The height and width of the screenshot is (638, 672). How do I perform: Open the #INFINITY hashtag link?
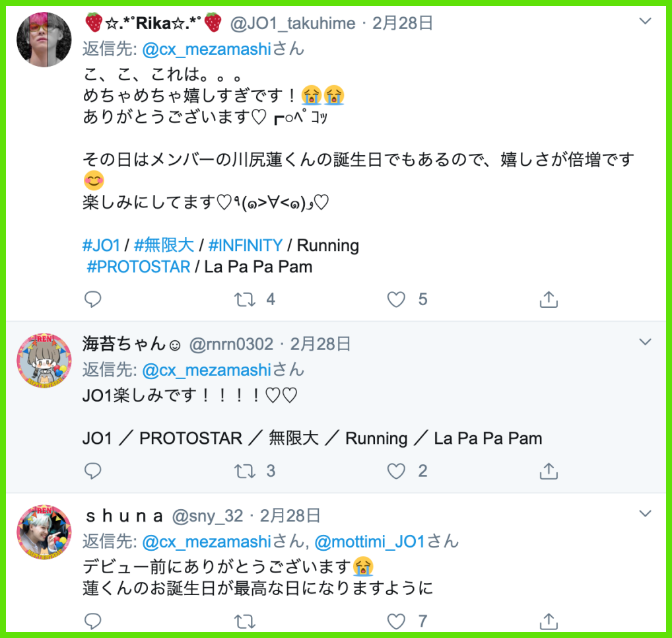point(246,245)
